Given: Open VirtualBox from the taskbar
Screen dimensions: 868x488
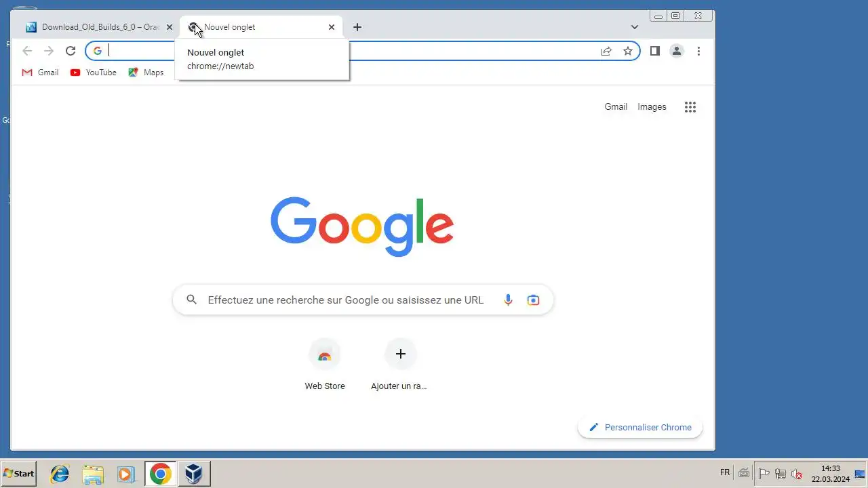Looking at the screenshot, I should click(195, 474).
